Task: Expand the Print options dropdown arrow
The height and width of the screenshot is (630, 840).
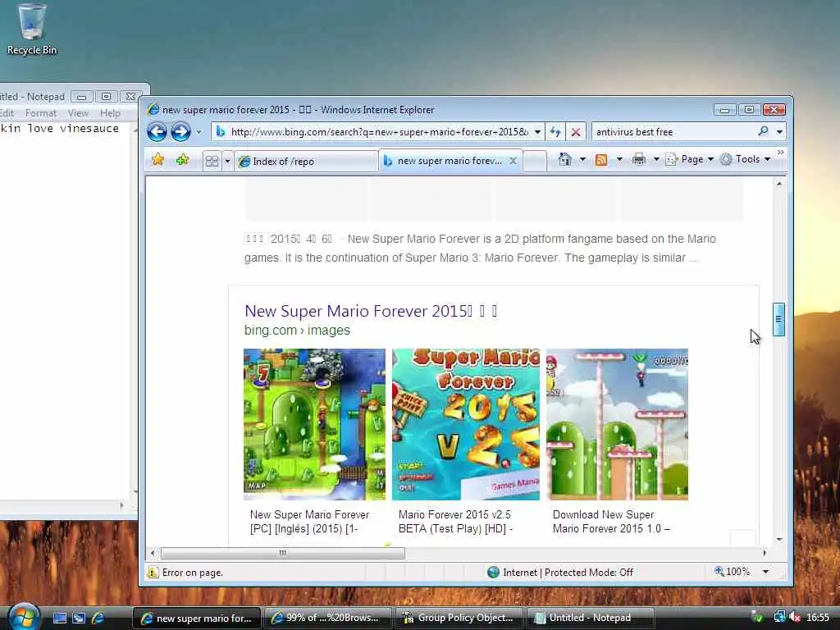Action: click(x=655, y=159)
